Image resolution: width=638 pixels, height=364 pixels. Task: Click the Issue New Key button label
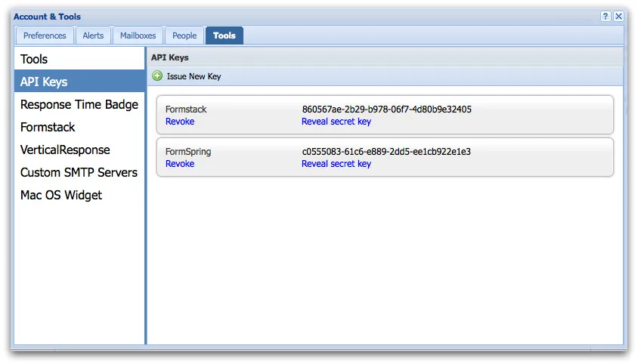click(194, 76)
